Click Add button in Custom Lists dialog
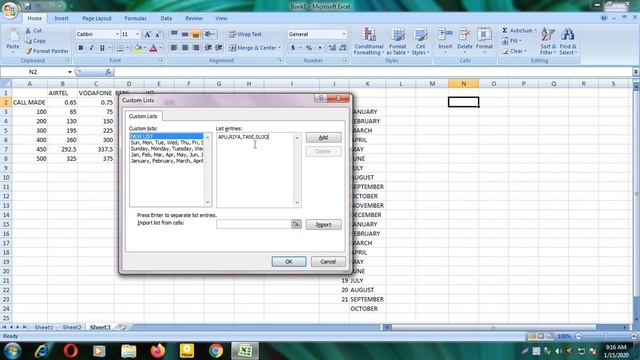Image resolution: width=640 pixels, height=360 pixels. [324, 138]
